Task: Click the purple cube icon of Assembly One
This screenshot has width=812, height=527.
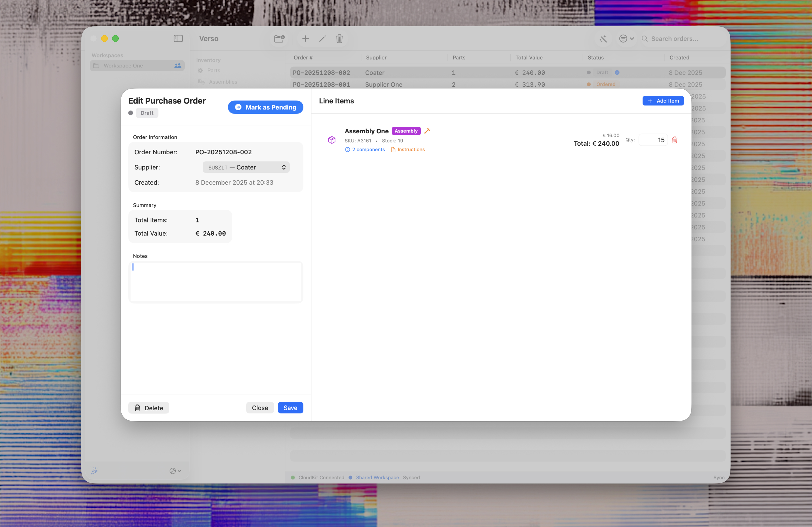Action: click(x=332, y=140)
